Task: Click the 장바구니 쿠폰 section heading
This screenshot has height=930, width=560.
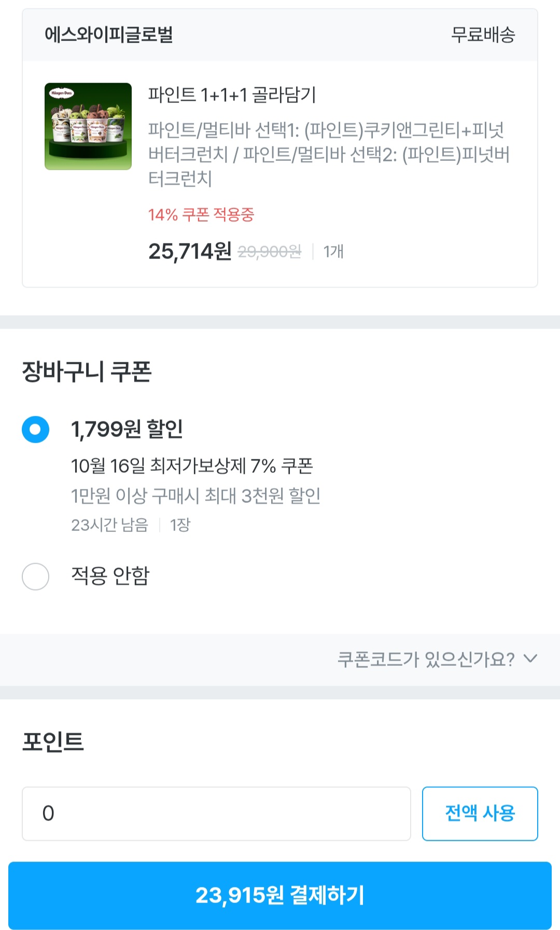Action: click(87, 372)
